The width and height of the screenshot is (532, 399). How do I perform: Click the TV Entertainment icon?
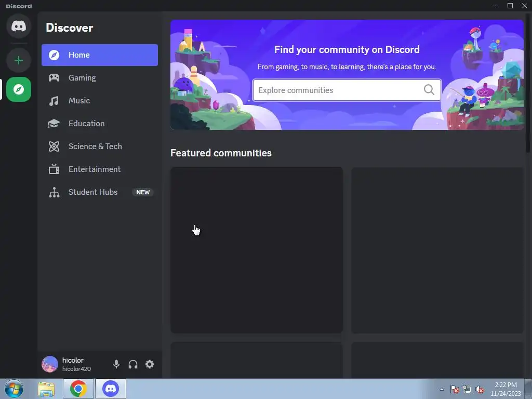[x=54, y=169]
